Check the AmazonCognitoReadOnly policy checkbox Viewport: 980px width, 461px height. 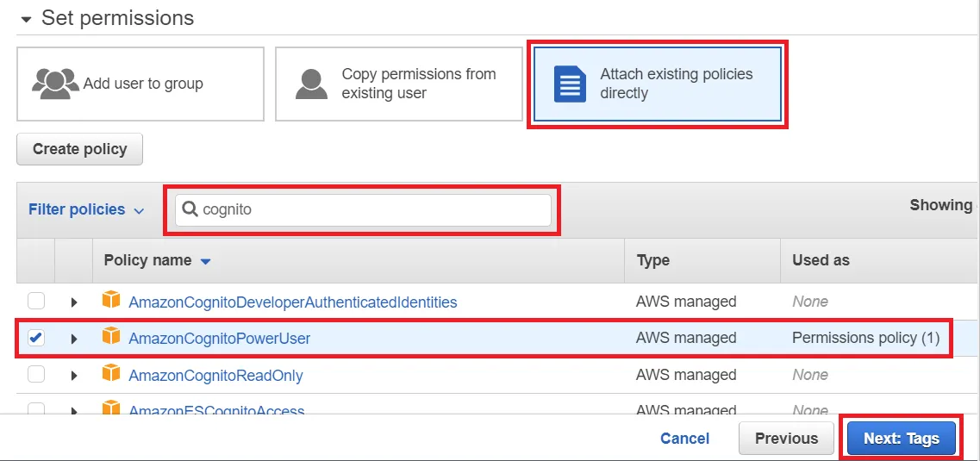36,374
